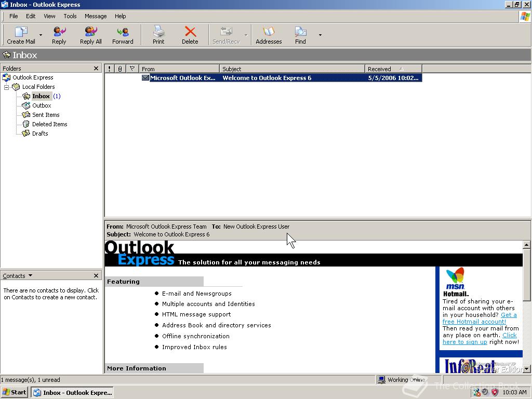This screenshot has height=399, width=532.
Task: Select the Inbox folder in tree
Action: point(41,96)
